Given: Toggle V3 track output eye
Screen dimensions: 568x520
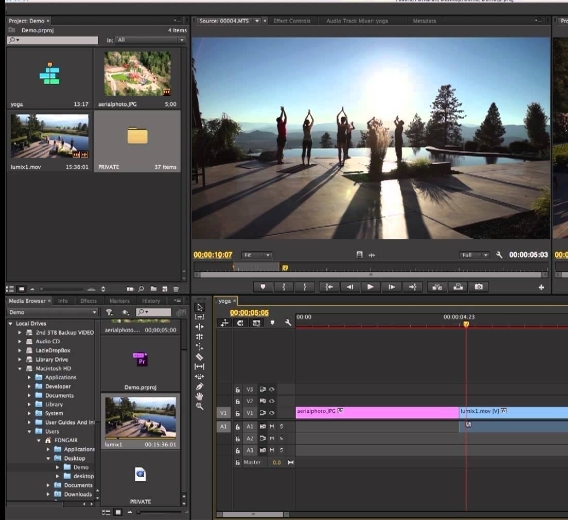Looking at the screenshot, I should click(x=272, y=390).
